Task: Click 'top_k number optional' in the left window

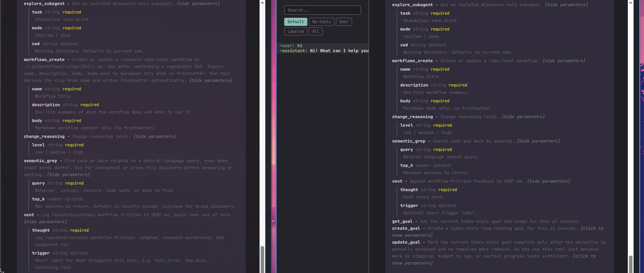Action: tap(58, 199)
